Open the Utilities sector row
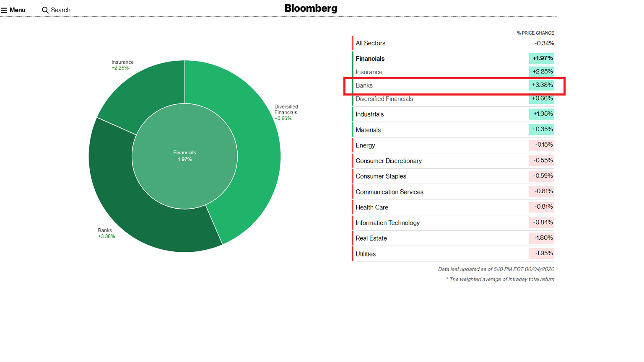644x362 pixels. tap(453, 254)
